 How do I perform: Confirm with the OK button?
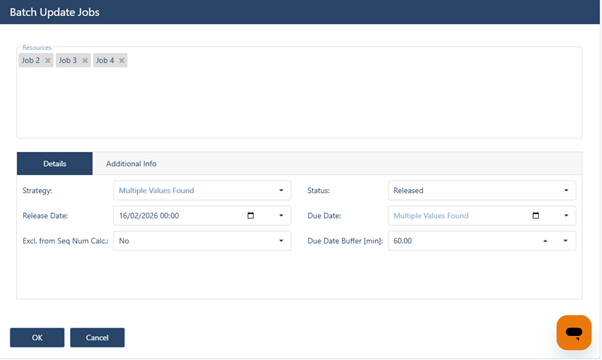(x=37, y=338)
